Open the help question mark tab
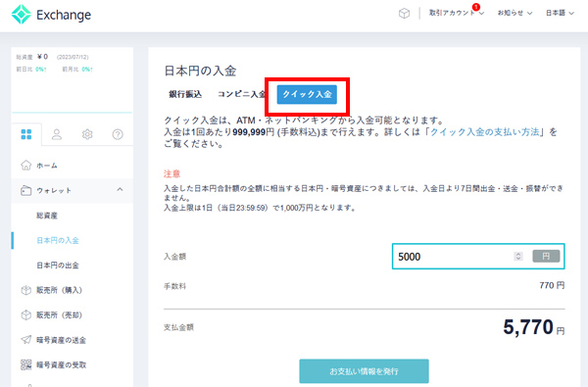 point(118,134)
